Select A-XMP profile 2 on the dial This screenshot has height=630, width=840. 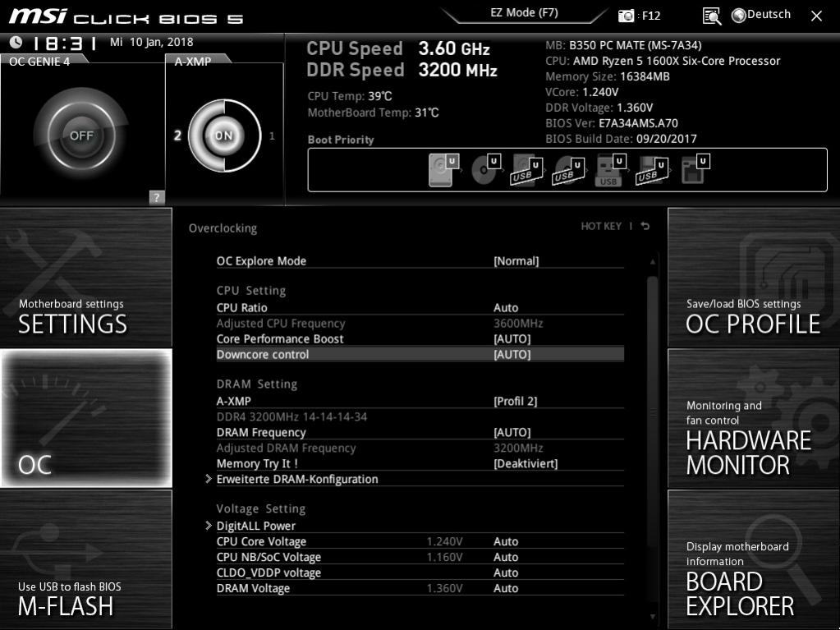click(177, 136)
